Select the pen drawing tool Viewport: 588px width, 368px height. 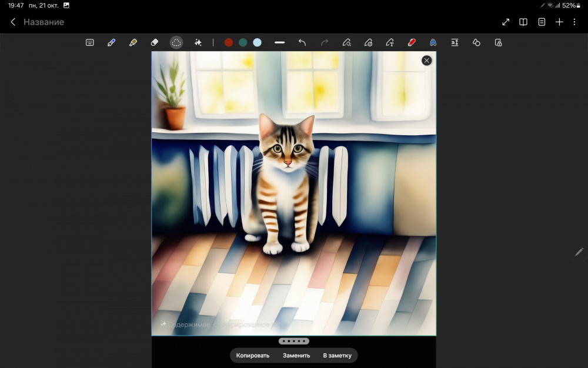(x=111, y=42)
